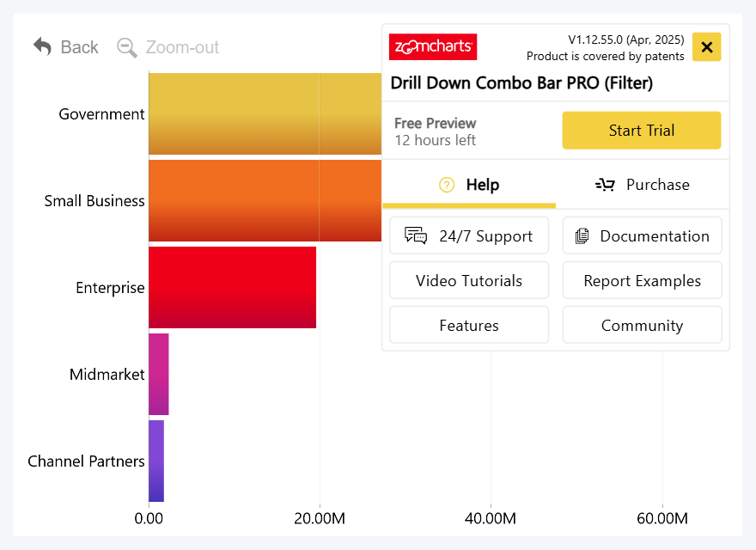756x550 pixels.
Task: Open the Community button
Action: tap(642, 326)
